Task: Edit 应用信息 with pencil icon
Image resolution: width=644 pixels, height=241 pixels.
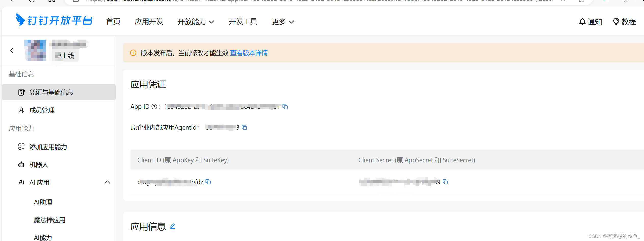Action: [x=173, y=226]
